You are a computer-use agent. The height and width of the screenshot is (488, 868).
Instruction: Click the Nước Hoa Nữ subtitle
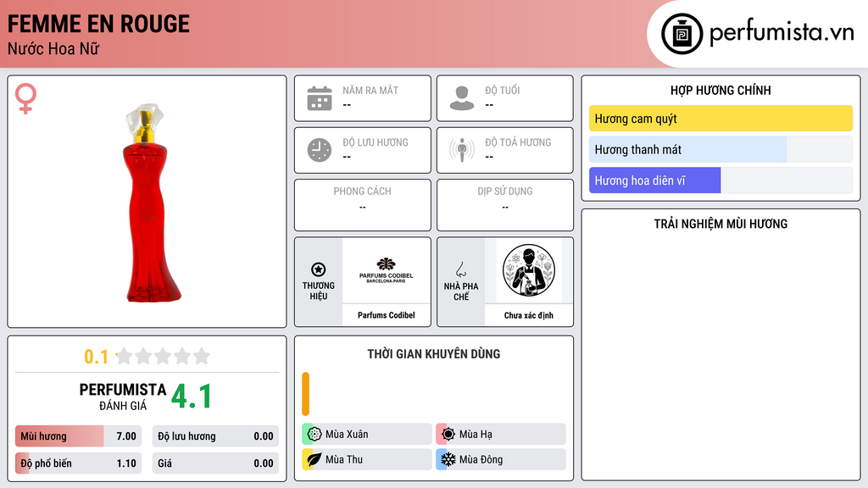(53, 48)
